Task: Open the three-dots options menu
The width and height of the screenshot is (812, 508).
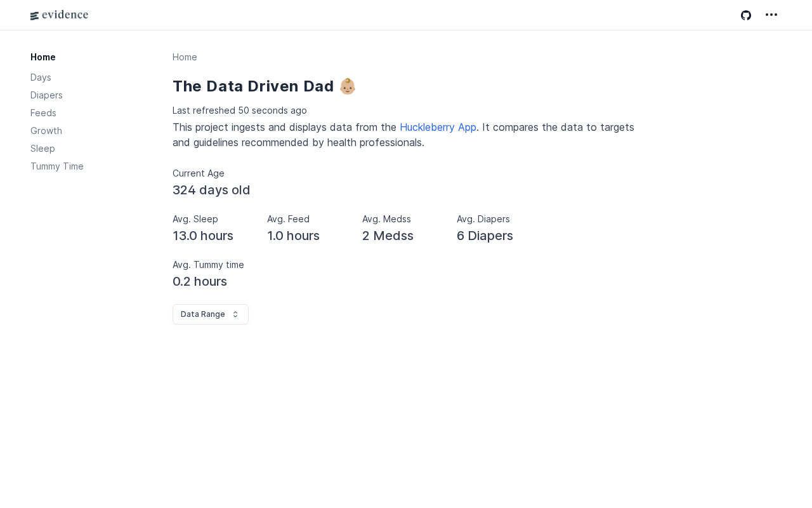Action: (771, 15)
